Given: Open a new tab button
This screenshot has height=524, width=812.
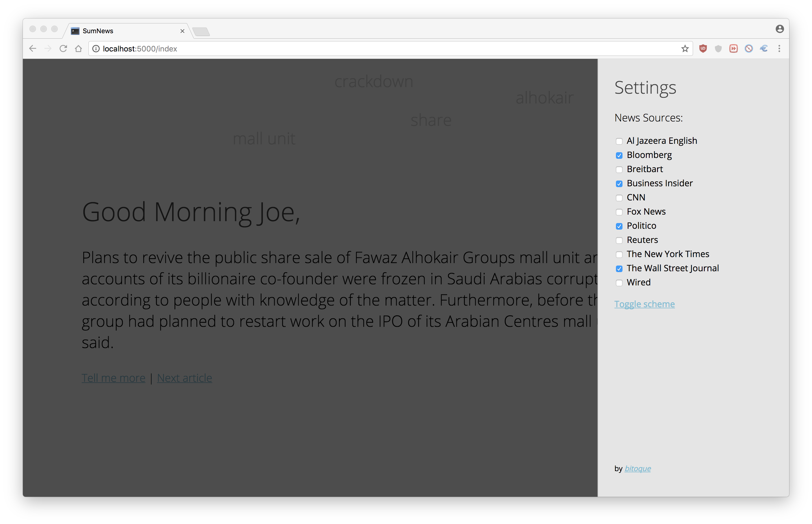Looking at the screenshot, I should [x=201, y=32].
